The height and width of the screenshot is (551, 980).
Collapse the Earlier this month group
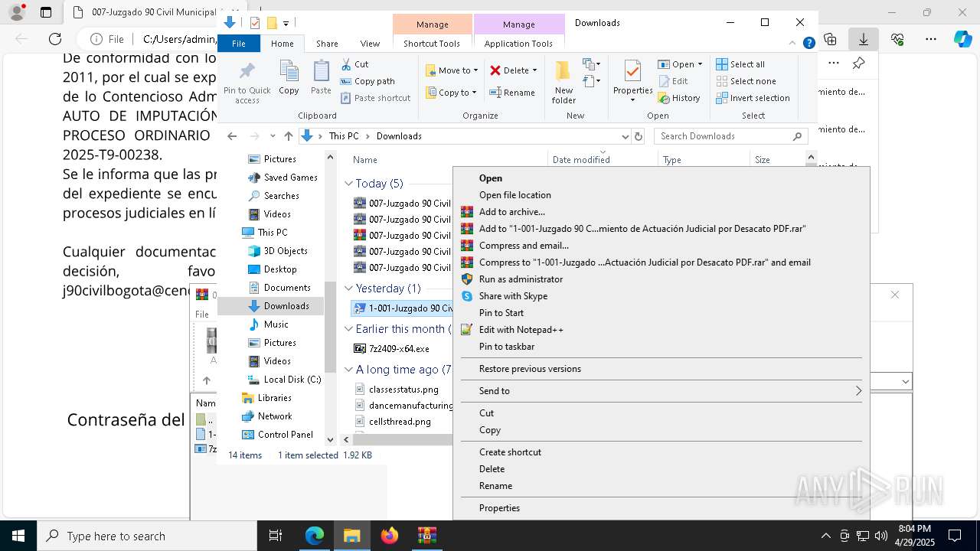[348, 329]
